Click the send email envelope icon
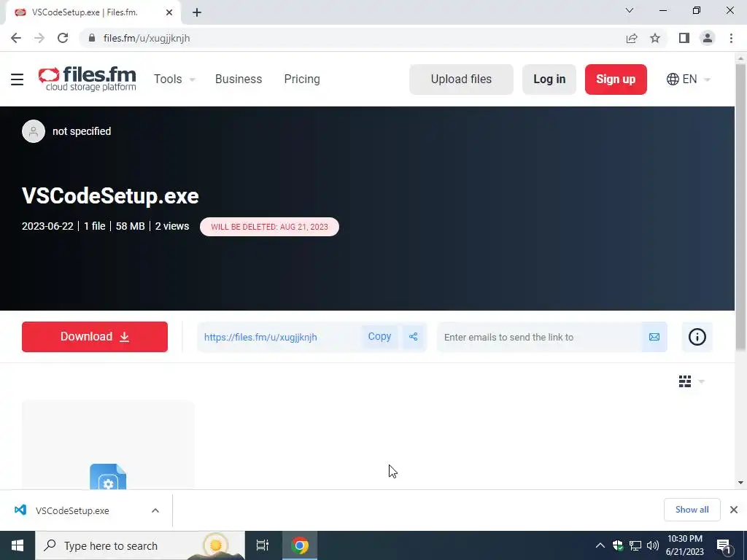The width and height of the screenshot is (747, 560). (x=654, y=337)
